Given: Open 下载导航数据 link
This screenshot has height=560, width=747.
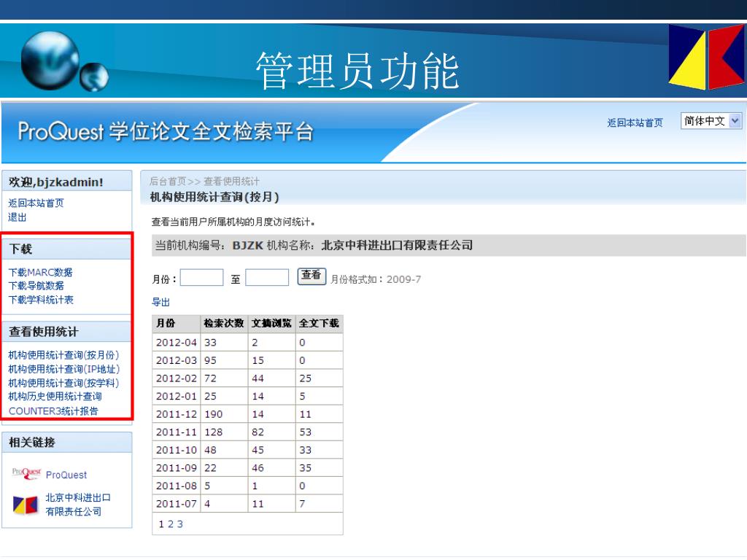Looking at the screenshot, I should pyautogui.click(x=36, y=286).
